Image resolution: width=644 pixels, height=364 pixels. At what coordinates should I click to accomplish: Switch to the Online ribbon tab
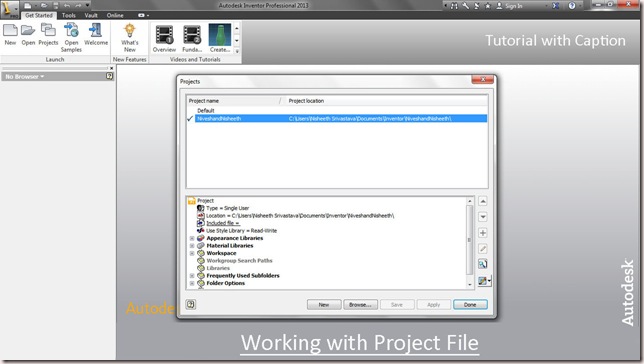tap(115, 15)
